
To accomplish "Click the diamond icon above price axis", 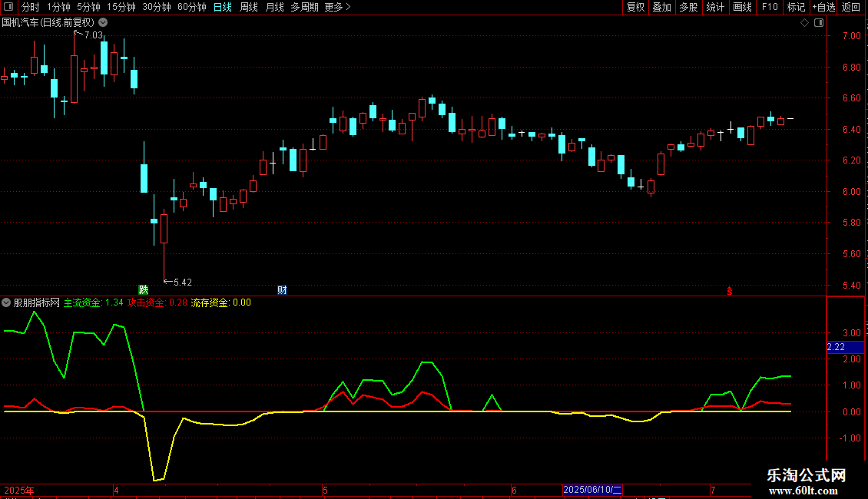I will pos(805,23).
